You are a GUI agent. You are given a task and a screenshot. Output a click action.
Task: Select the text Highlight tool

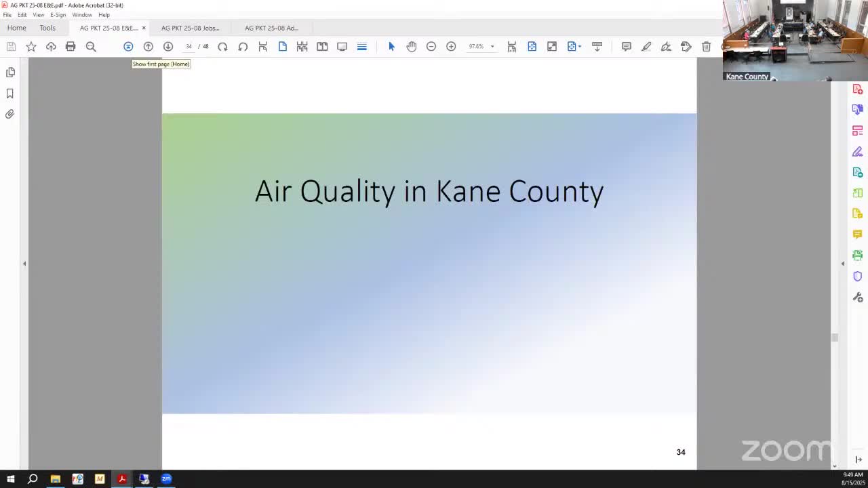click(646, 46)
